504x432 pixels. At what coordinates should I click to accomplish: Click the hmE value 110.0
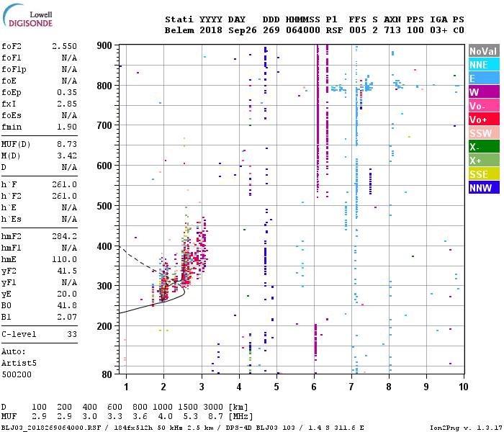click(64, 259)
